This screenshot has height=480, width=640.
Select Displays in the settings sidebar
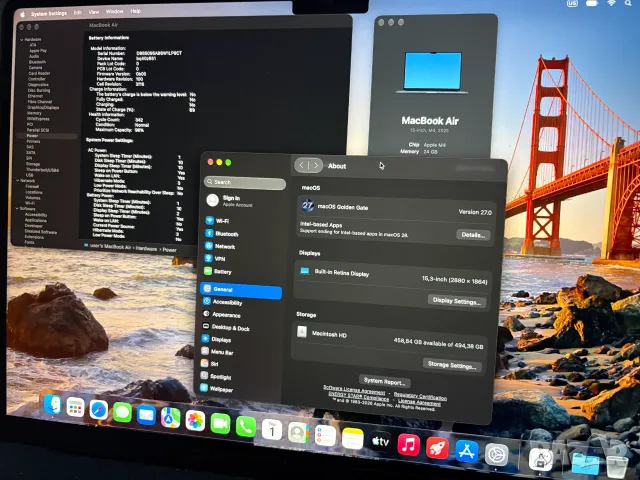(x=217, y=339)
